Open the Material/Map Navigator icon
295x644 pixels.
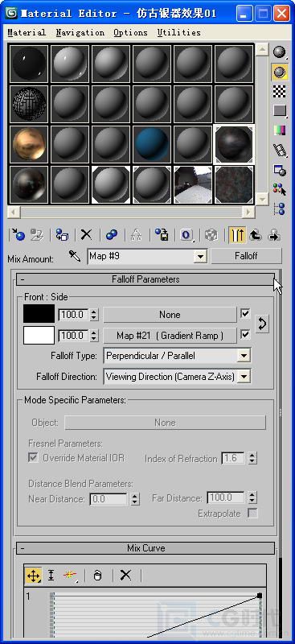pos(280,208)
